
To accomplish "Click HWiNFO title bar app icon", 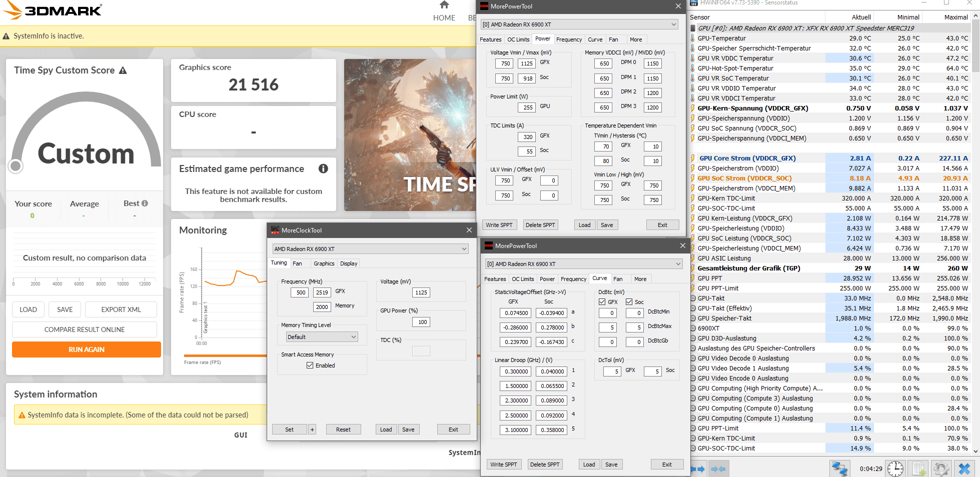I will click(694, 2).
